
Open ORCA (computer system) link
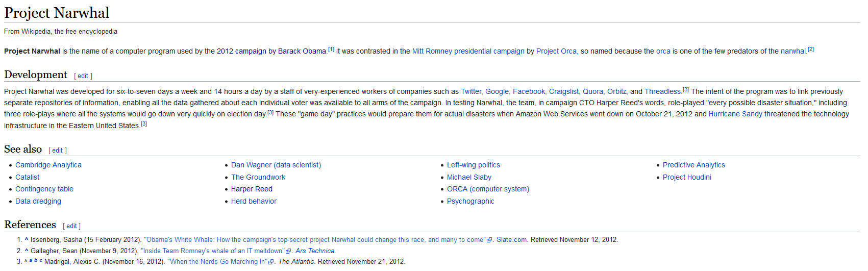[488, 189]
